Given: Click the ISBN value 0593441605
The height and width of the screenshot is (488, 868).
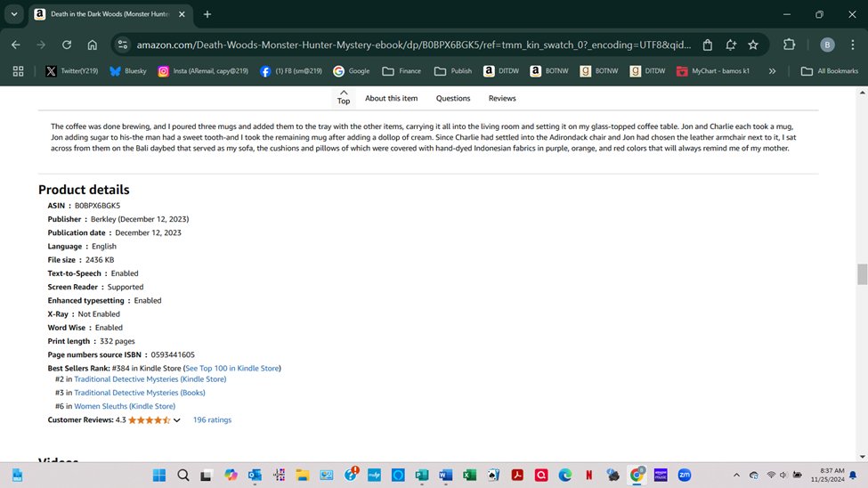Looking at the screenshot, I should pos(173,354).
